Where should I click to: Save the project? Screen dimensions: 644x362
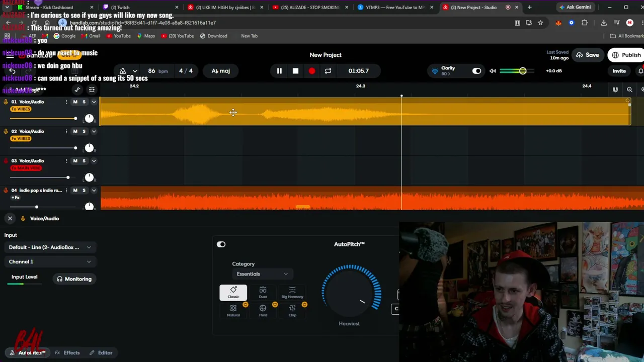pyautogui.click(x=588, y=55)
